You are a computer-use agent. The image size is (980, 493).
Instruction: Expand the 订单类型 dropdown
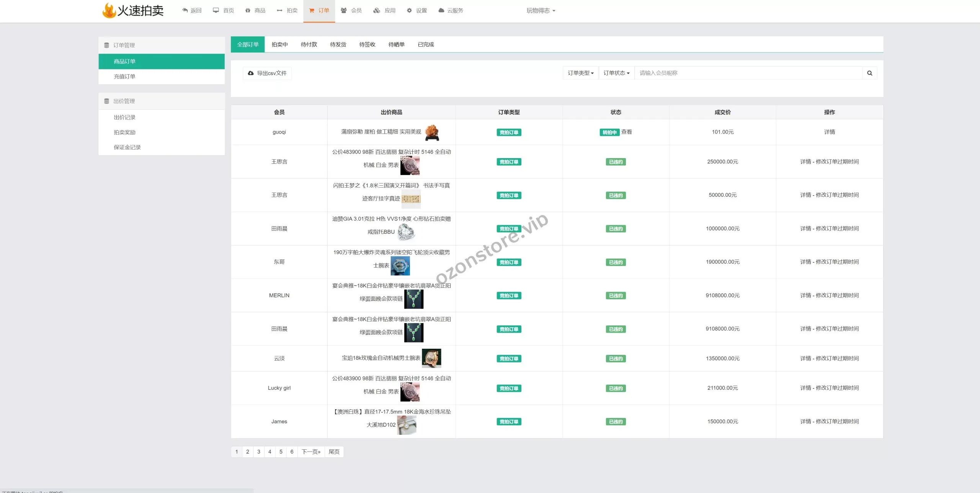pos(580,73)
